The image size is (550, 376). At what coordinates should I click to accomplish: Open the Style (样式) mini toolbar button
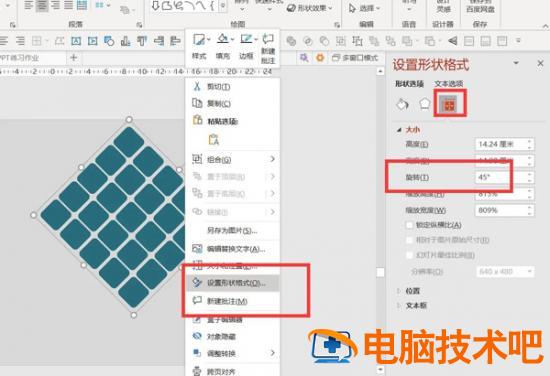point(199,47)
